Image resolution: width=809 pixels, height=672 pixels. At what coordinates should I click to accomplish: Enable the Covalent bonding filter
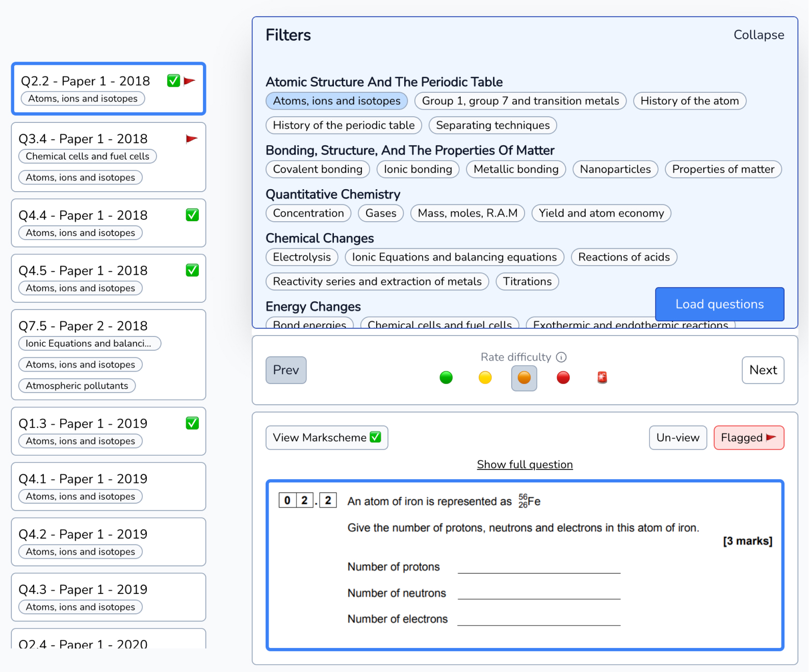tap(318, 169)
